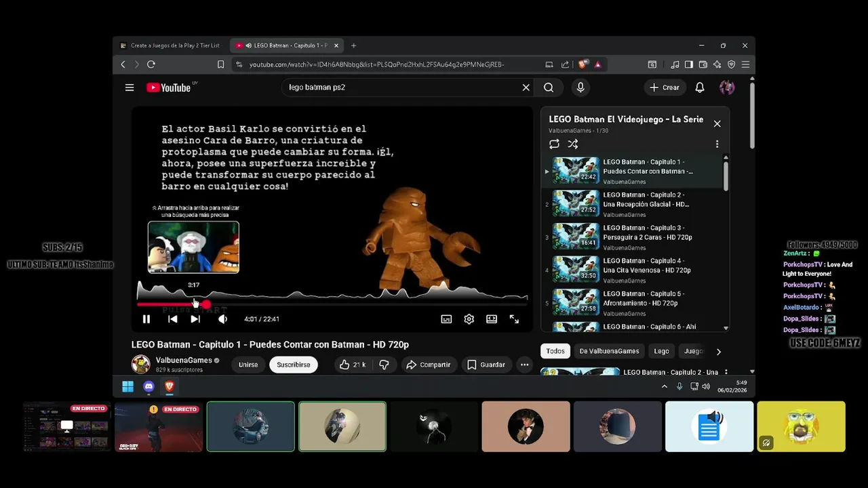
Task: Clear the YouTube search query
Action: click(526, 87)
